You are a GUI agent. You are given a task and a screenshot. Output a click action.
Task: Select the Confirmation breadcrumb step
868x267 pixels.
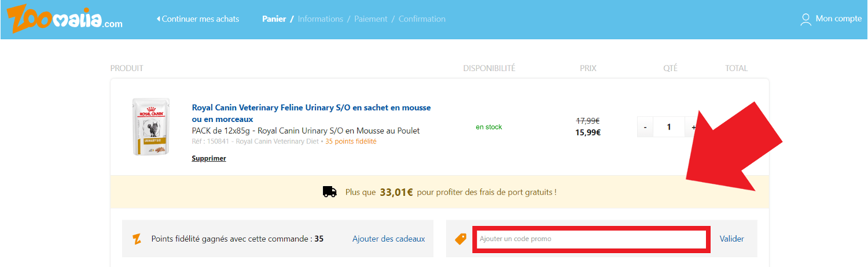click(422, 19)
